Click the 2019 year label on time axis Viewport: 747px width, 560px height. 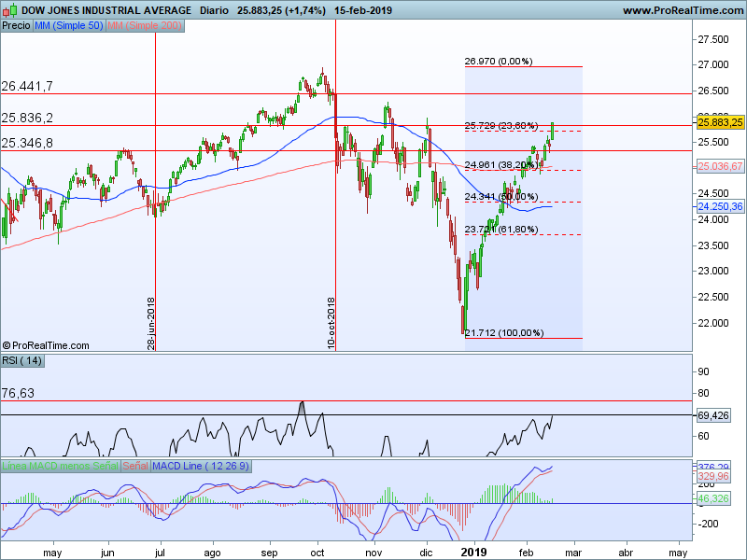474,553
